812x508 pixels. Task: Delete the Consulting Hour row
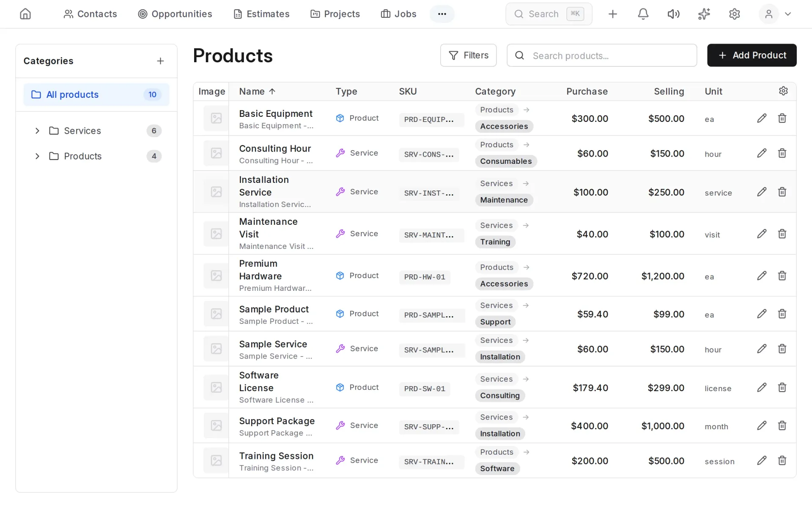click(x=782, y=153)
